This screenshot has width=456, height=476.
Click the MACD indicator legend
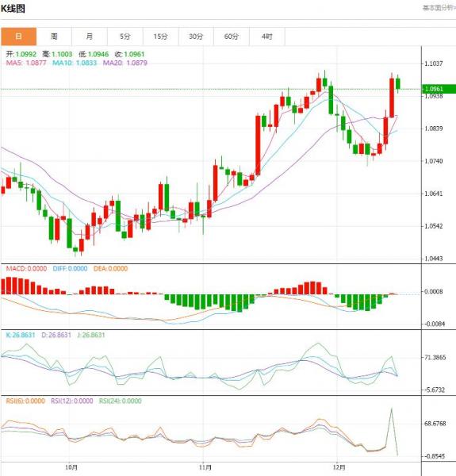point(26,269)
